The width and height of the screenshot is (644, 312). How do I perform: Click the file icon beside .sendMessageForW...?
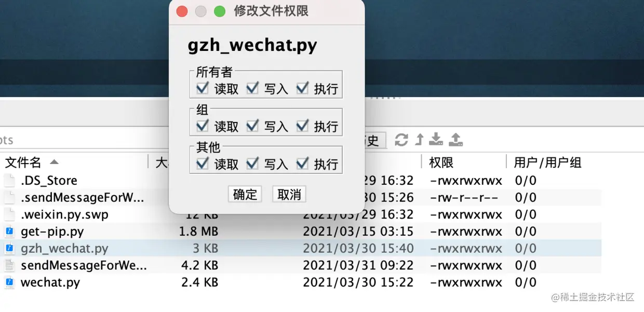(x=10, y=197)
